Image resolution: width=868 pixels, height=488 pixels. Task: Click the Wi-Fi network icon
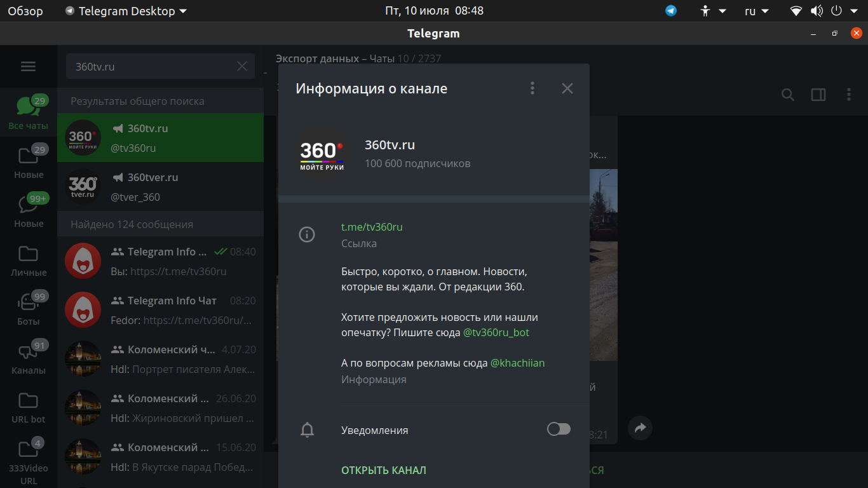pos(797,11)
